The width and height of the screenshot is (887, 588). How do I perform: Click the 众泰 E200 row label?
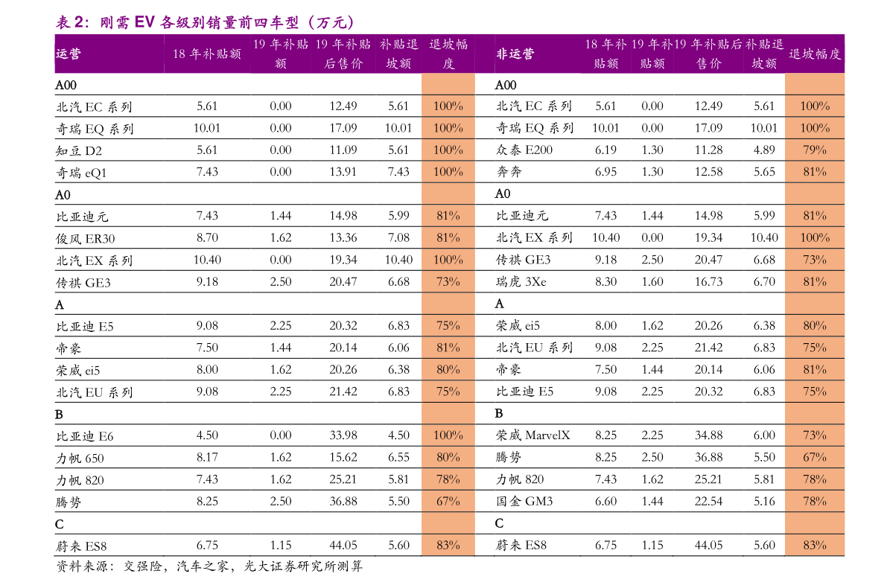click(x=524, y=150)
